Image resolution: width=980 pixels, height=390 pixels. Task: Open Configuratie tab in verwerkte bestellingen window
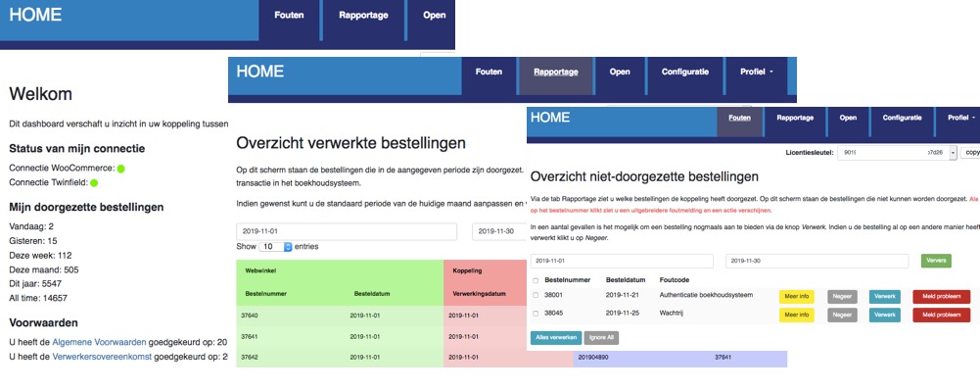coord(685,72)
